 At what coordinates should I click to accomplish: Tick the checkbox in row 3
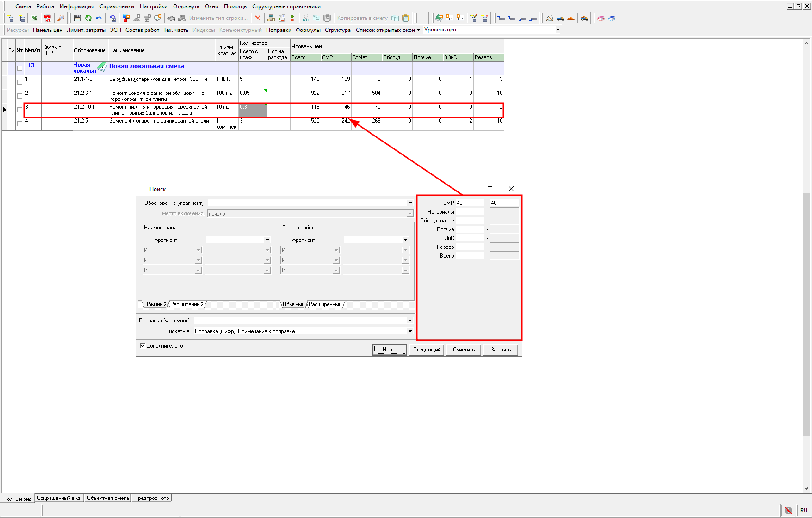(x=19, y=110)
